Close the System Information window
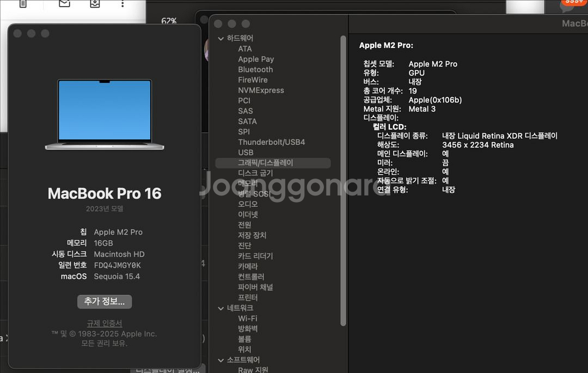The height and width of the screenshot is (373, 588). [x=218, y=24]
